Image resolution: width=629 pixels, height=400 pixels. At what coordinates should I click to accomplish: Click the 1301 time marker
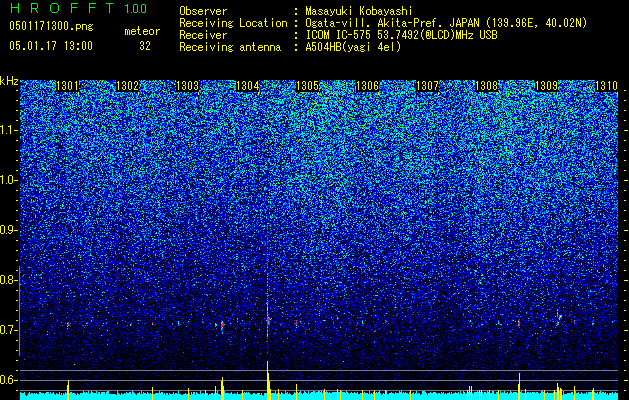(67, 86)
